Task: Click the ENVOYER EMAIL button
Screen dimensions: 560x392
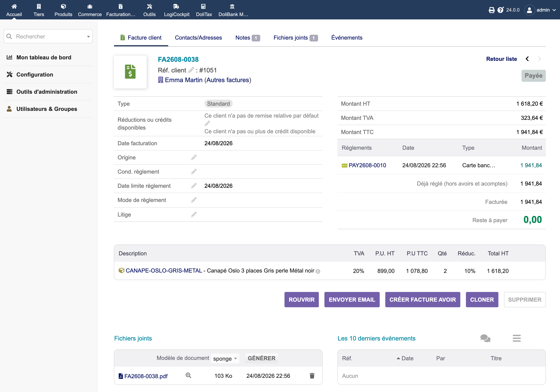Action: click(352, 300)
